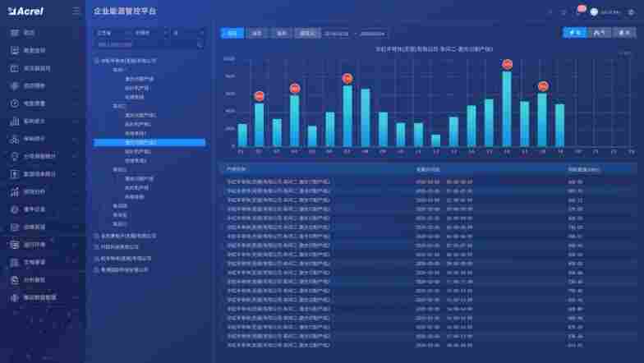Switch to the fourth time-range tab (自定义)

tap(306, 34)
